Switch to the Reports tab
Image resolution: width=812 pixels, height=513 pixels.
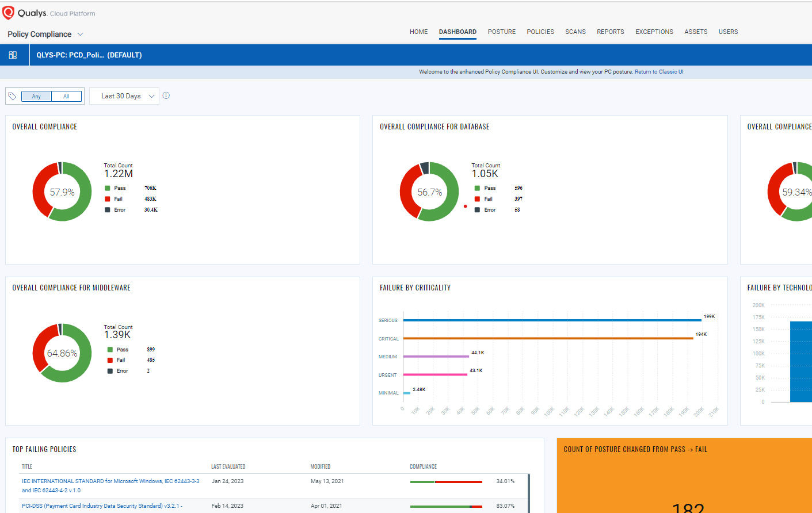[610, 32]
